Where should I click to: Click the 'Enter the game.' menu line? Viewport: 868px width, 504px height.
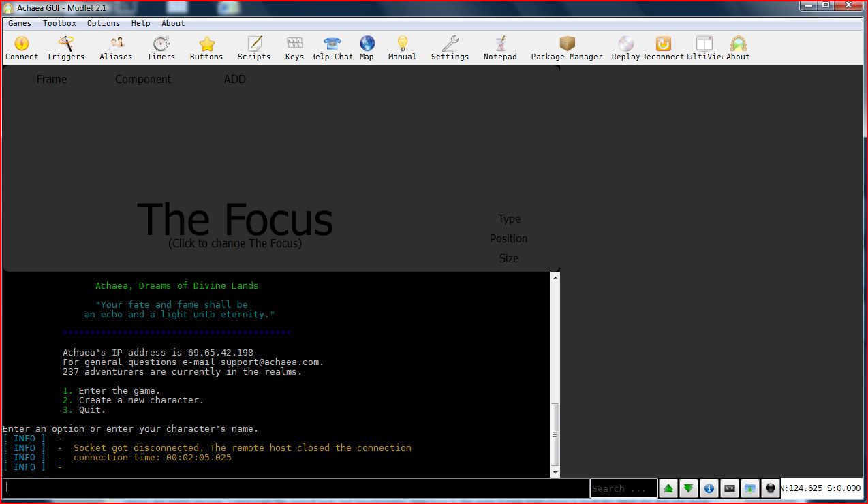pyautogui.click(x=119, y=390)
